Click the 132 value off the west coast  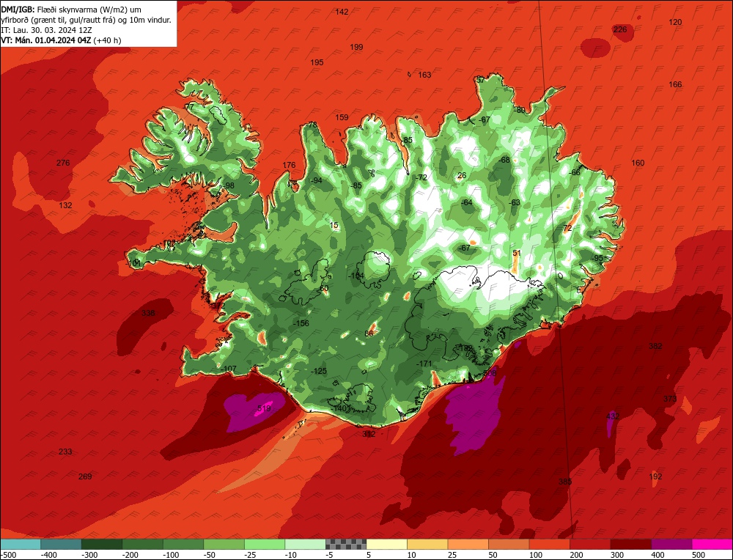pos(65,205)
